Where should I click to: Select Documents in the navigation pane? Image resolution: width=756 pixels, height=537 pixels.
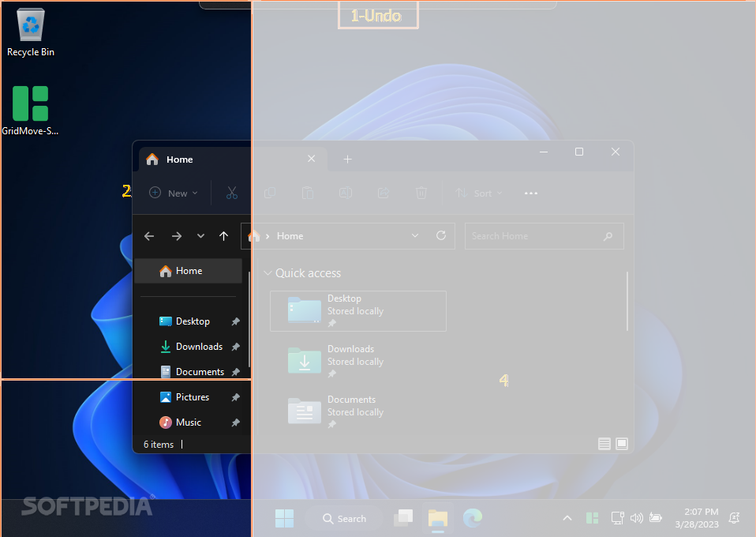coord(200,371)
